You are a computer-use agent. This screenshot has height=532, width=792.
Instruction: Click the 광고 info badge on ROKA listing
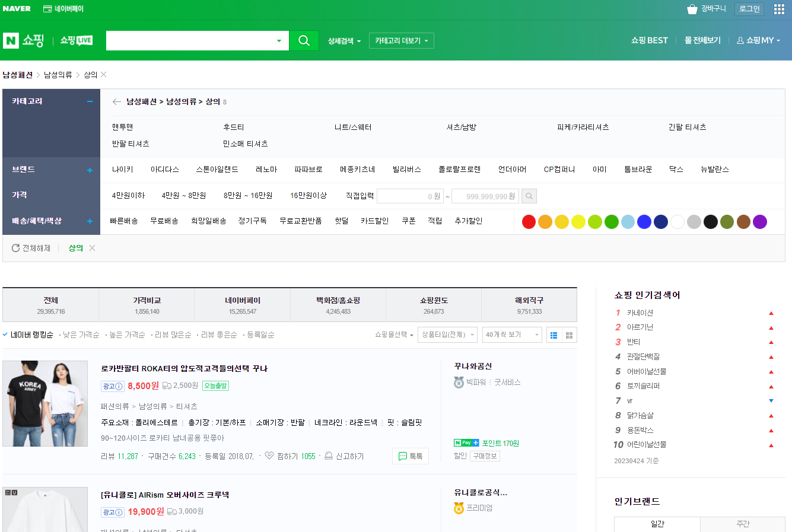click(113, 386)
